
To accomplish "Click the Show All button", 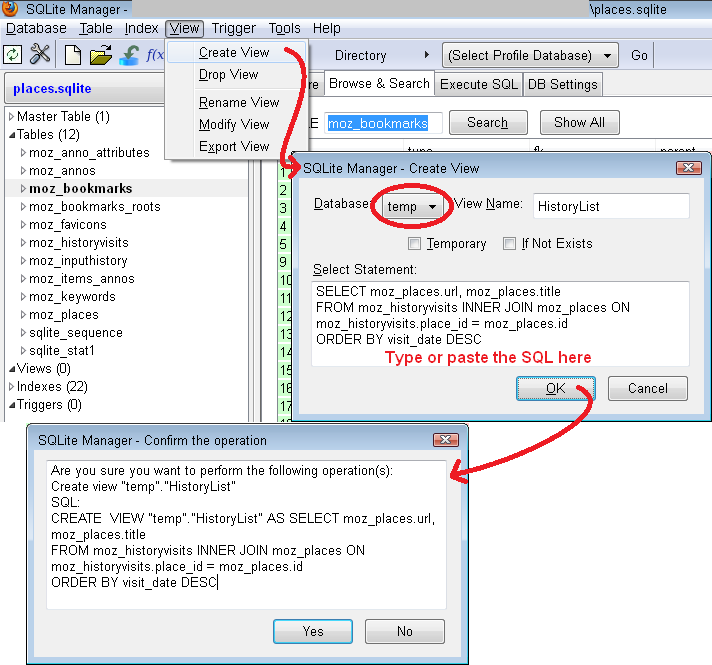I will pos(579,123).
